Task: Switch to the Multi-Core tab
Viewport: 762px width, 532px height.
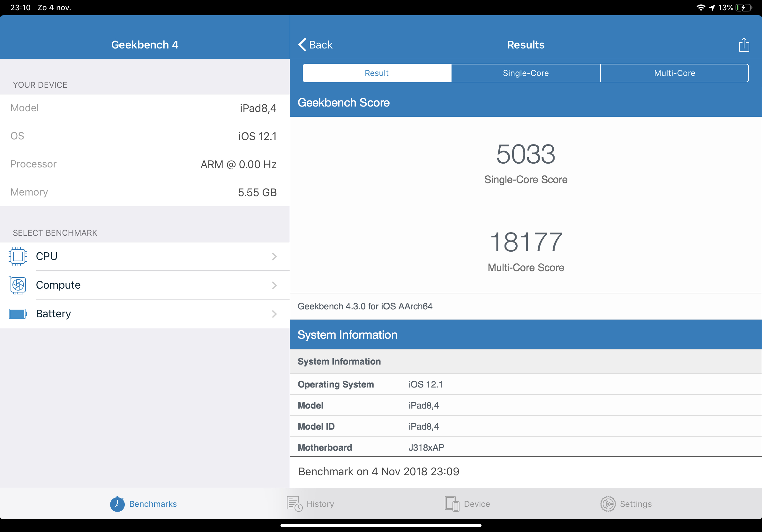Action: [674, 73]
